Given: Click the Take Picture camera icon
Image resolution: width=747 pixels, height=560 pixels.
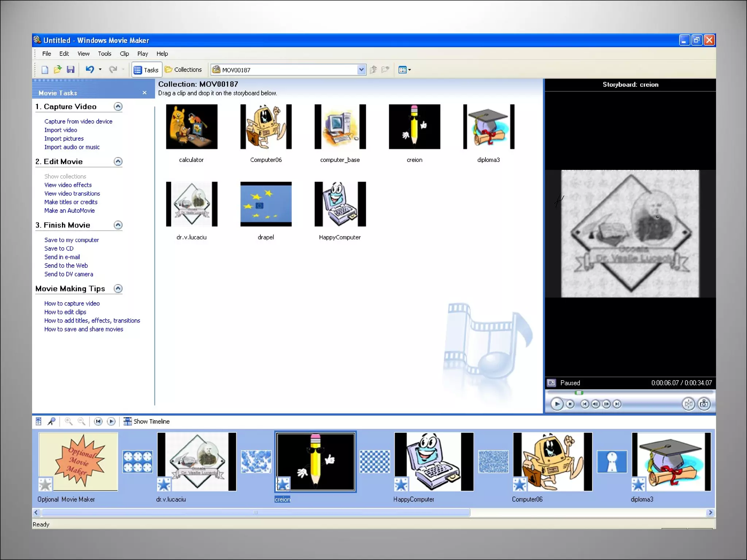Looking at the screenshot, I should pos(704,404).
